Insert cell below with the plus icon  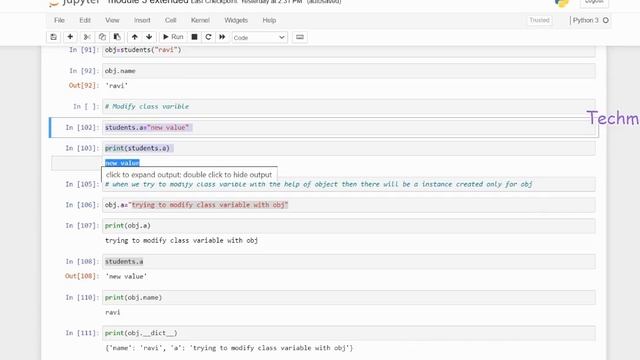70,37
